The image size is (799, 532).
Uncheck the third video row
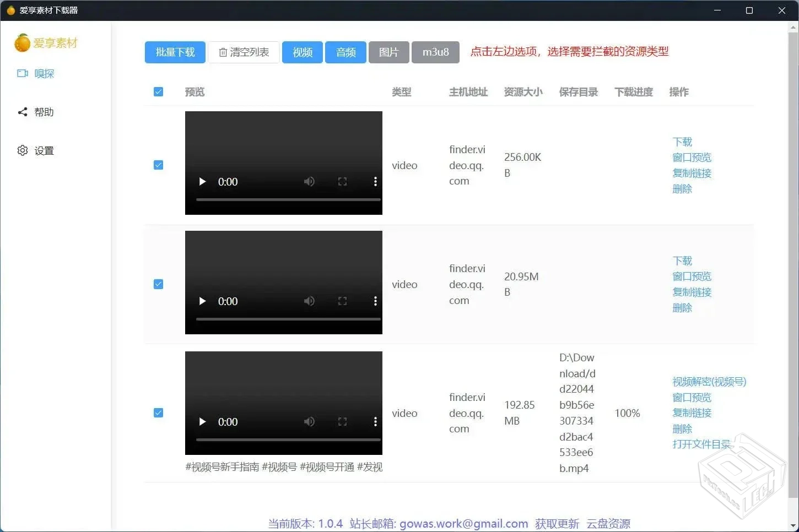coord(158,412)
